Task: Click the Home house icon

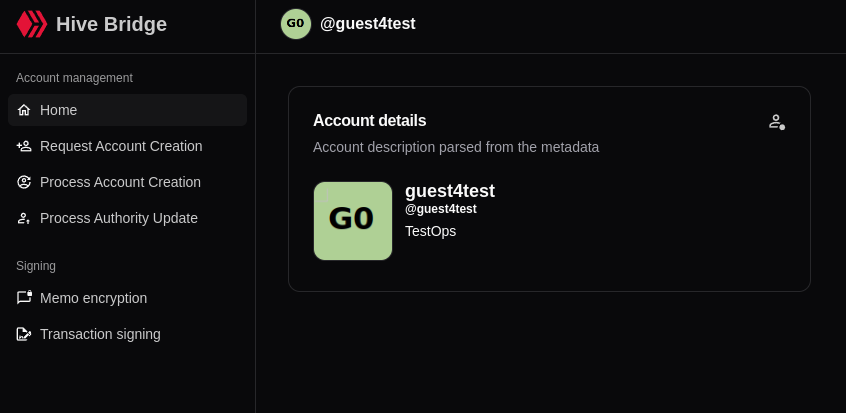Action: [24, 110]
